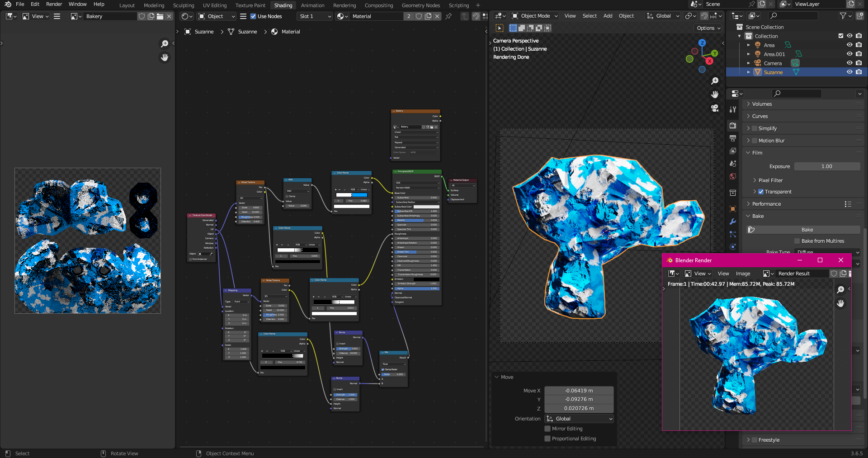Select the pan hand tool in 3D viewport
The height and width of the screenshot is (458, 868).
pyautogui.click(x=715, y=94)
